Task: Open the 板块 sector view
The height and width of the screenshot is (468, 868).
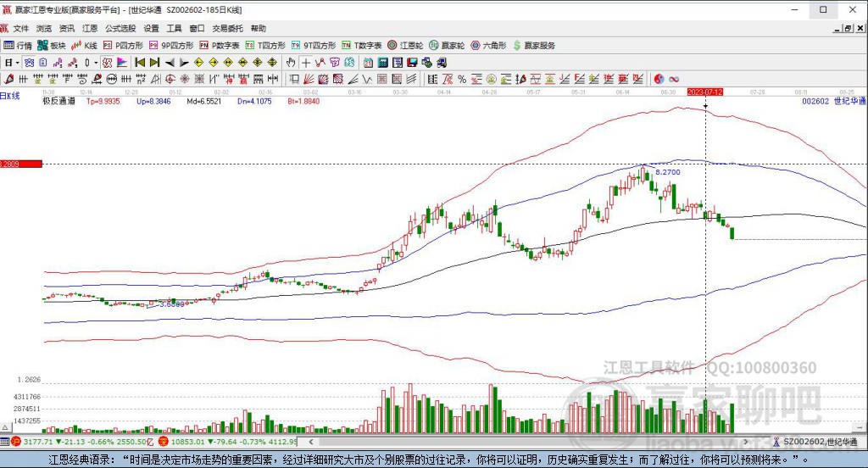Action: pyautogui.click(x=52, y=46)
